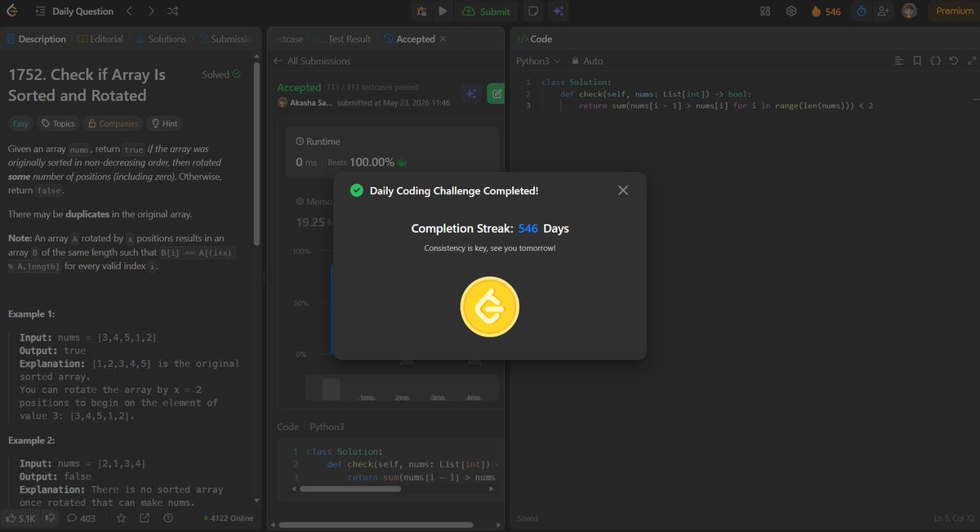980x532 pixels.
Task: Click the invite user icon
Action: tap(883, 11)
